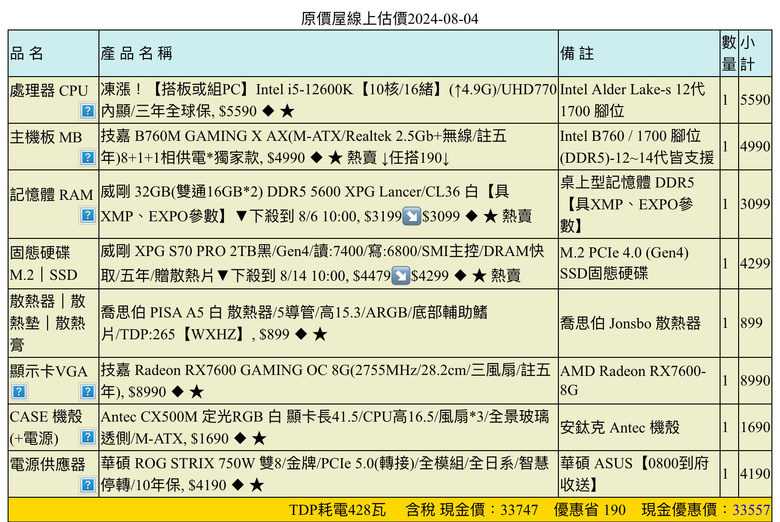The width and height of the screenshot is (780, 522).
Task: Click the star symbol in RX7600 product row
Action: [x=197, y=392]
